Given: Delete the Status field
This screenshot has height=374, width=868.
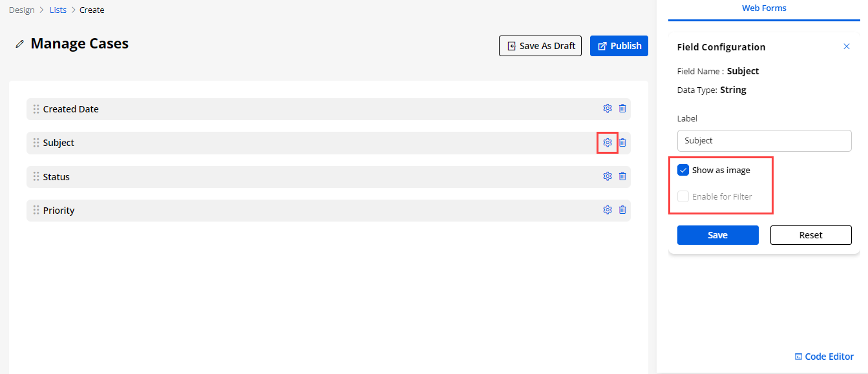Looking at the screenshot, I should click(622, 176).
